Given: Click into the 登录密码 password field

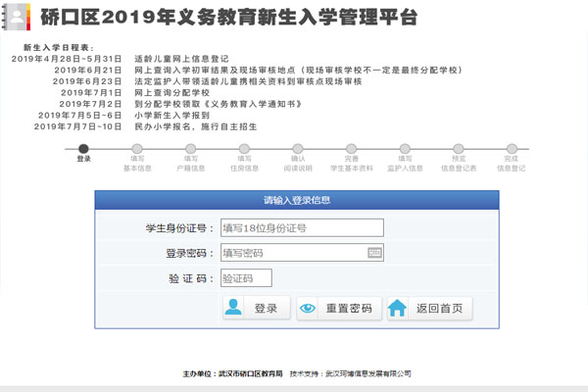Looking at the screenshot, I should pos(292,253).
